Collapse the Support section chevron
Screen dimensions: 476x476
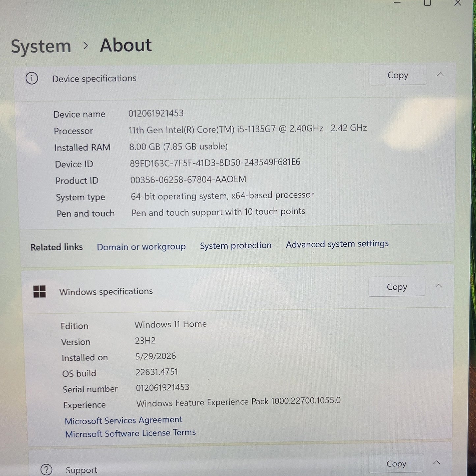(x=437, y=462)
